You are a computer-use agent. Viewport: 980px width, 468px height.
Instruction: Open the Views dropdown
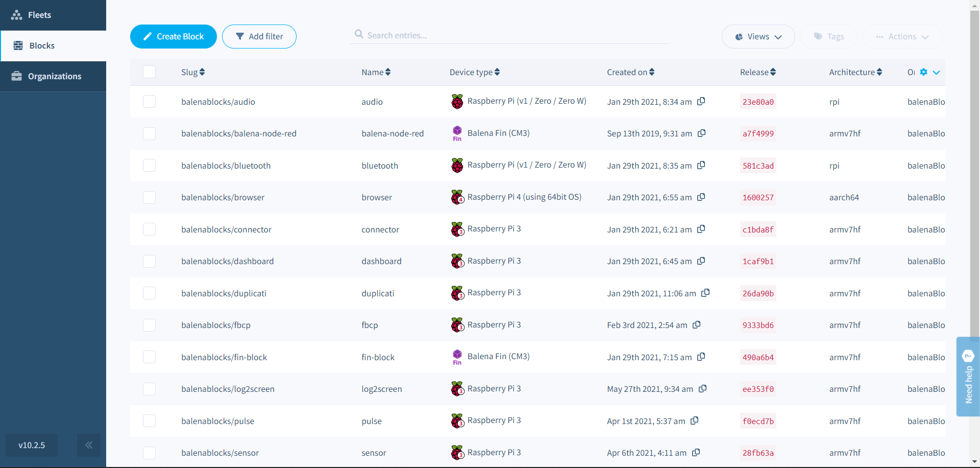coord(758,36)
